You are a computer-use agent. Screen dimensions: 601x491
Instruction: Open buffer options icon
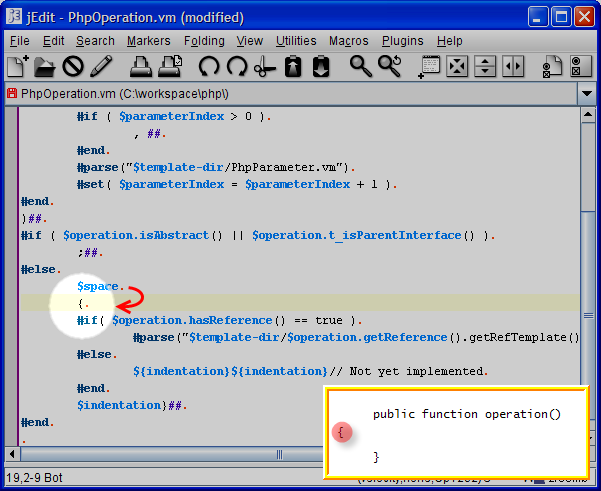(x=552, y=67)
